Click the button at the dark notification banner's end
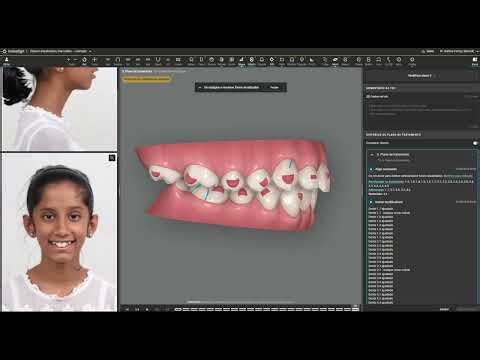Screen dimensions: 480x360 (x=274, y=87)
